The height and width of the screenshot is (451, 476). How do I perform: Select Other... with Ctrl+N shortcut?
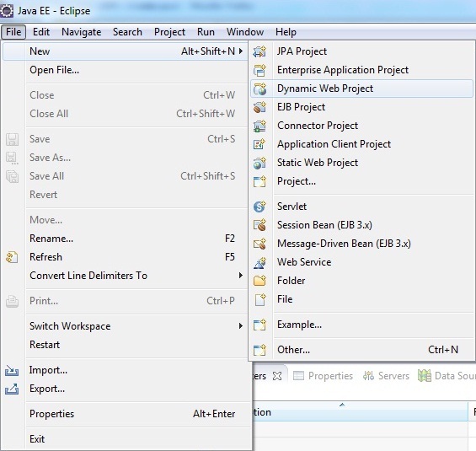(361, 350)
